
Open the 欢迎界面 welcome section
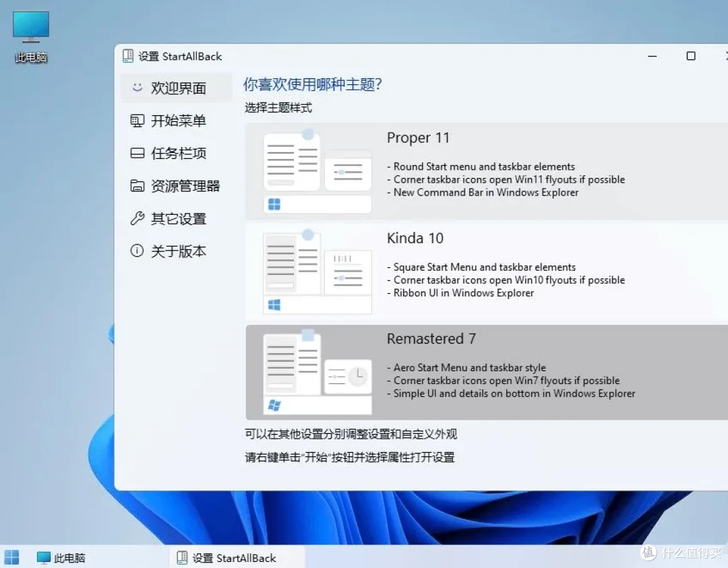coord(177,88)
